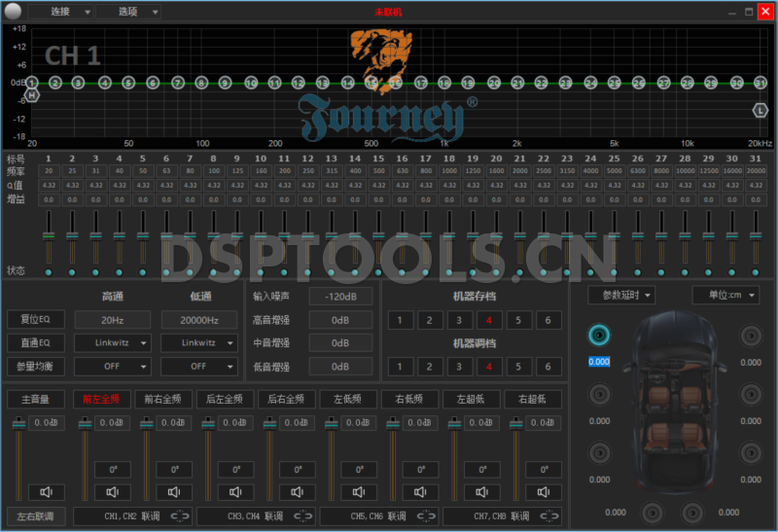Click the mute speaker icon under 前左全频

[x=112, y=492]
